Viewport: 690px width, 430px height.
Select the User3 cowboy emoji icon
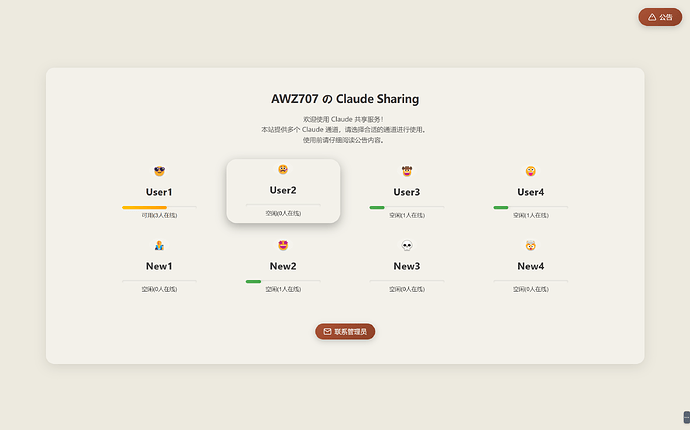coord(407,171)
